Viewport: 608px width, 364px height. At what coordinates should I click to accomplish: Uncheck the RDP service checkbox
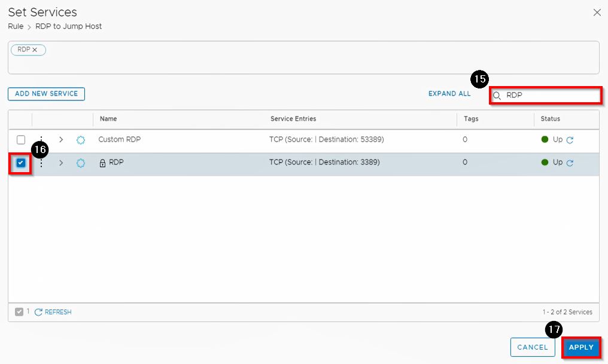[21, 163]
